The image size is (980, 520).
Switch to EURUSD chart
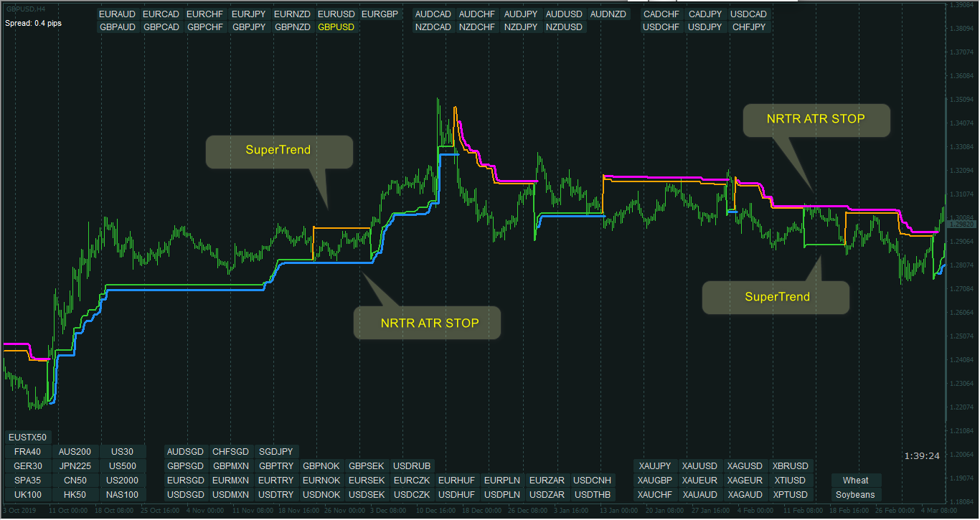[x=336, y=14]
